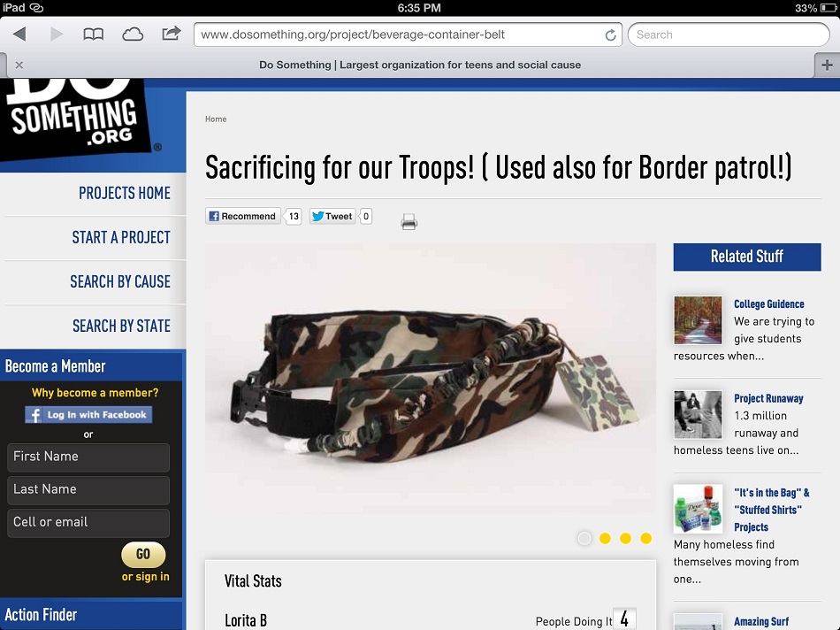Screen dimensions: 840x630
Task: Tap the share arrow icon
Action: point(172,34)
